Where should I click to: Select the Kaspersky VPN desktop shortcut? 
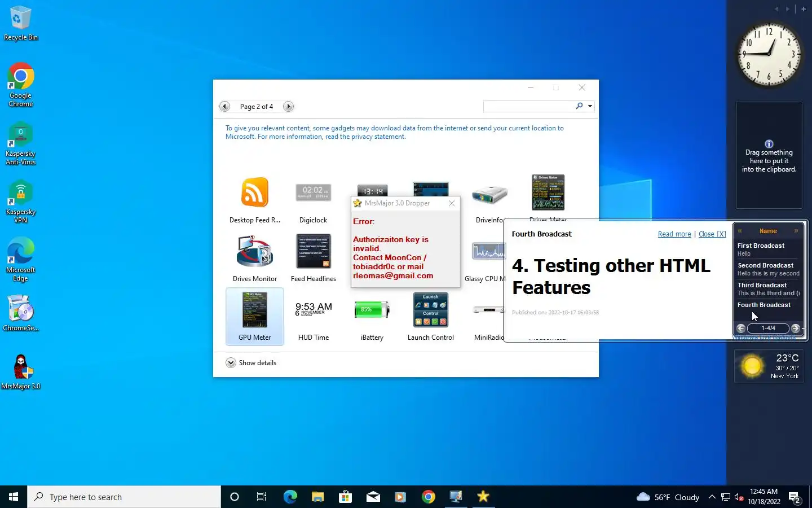point(21,202)
